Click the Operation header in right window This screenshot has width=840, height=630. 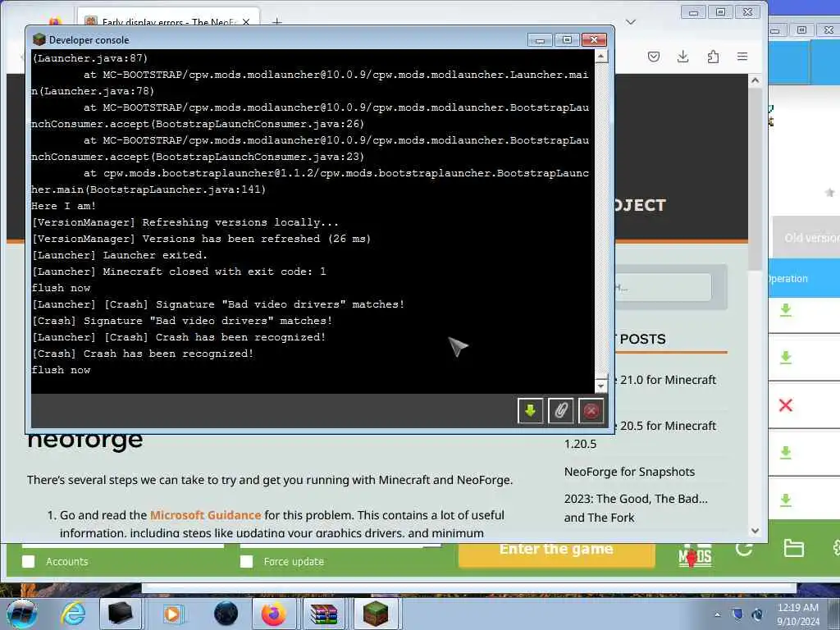pos(787,279)
